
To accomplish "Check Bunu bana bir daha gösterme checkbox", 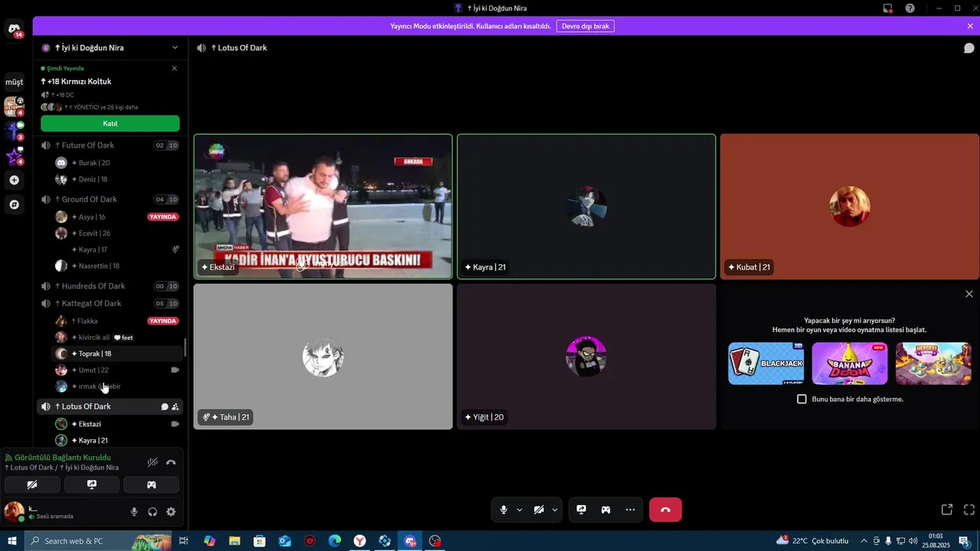I will pyautogui.click(x=802, y=399).
